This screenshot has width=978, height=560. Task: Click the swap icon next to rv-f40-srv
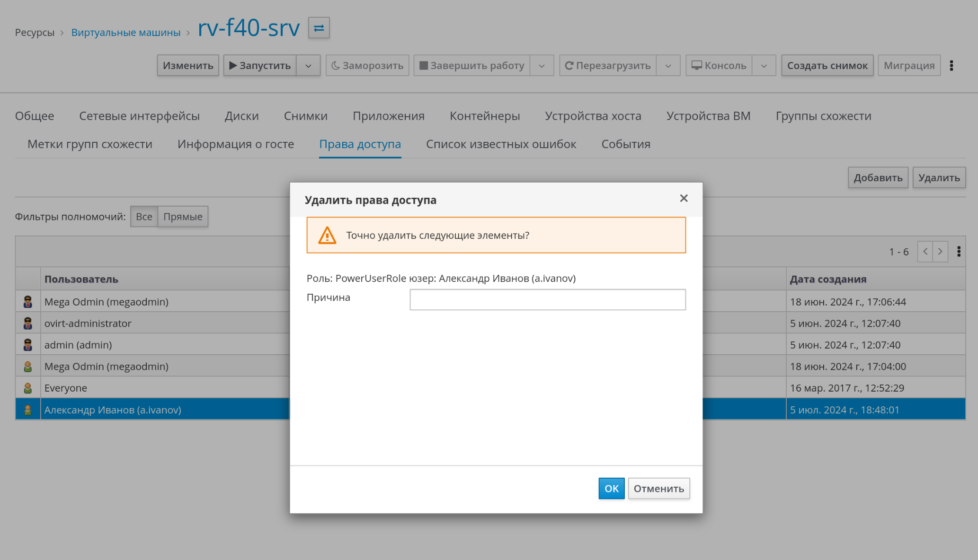coord(319,28)
